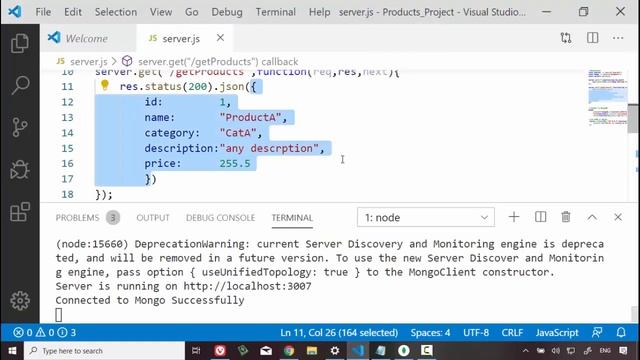Open notifications bell in status bar
640x360 pixels.
621,333
